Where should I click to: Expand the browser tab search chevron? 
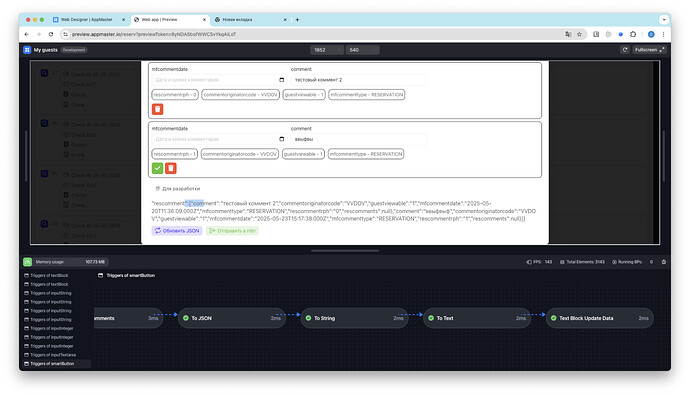[x=664, y=19]
